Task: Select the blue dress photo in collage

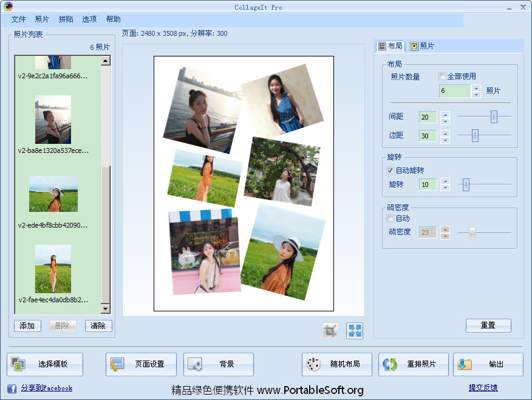Action: [282, 99]
